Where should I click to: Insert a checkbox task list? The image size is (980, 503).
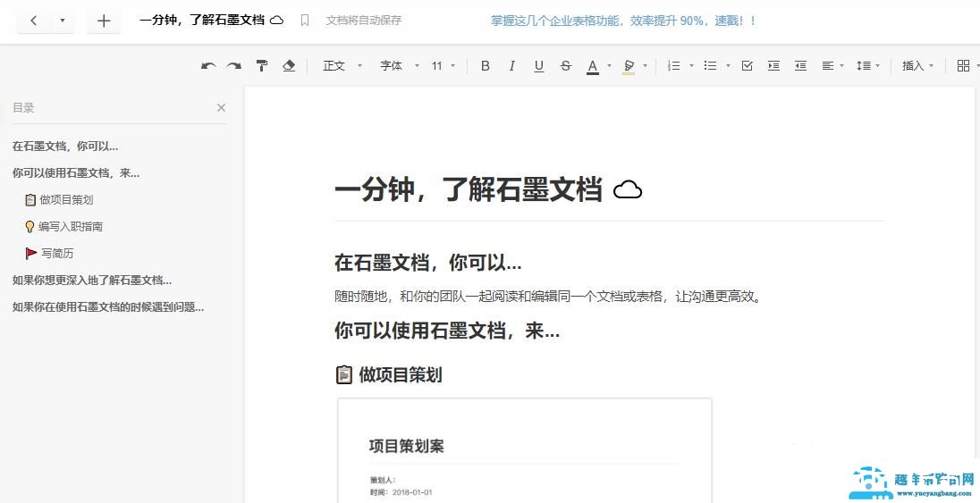[747, 65]
